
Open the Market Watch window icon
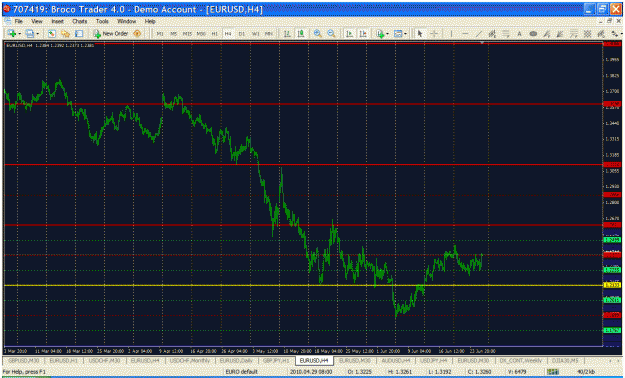click(x=51, y=34)
